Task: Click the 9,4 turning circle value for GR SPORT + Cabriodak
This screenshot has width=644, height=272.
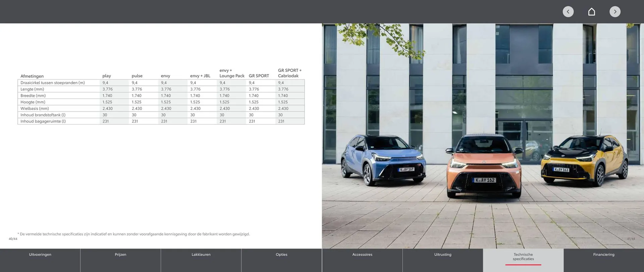Action: [281, 83]
